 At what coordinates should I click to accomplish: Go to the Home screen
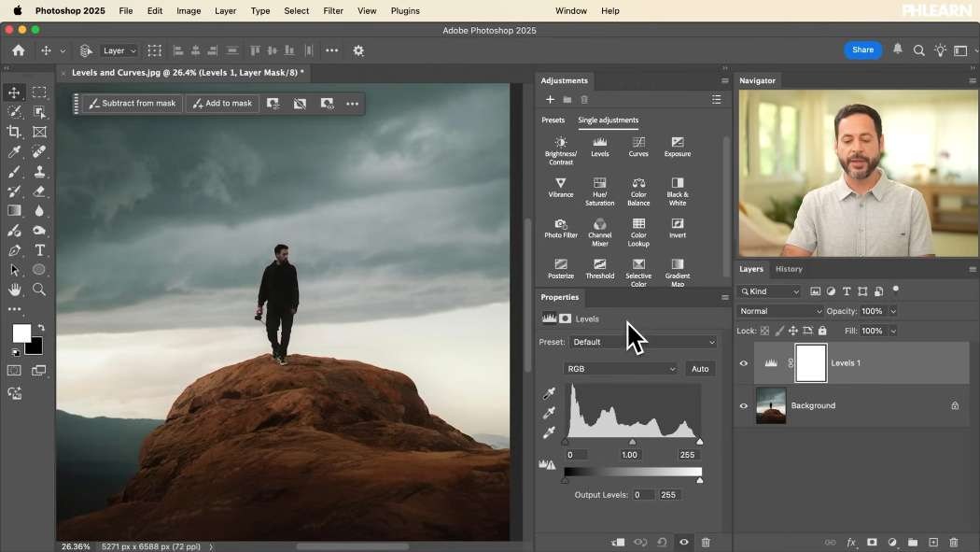point(18,50)
